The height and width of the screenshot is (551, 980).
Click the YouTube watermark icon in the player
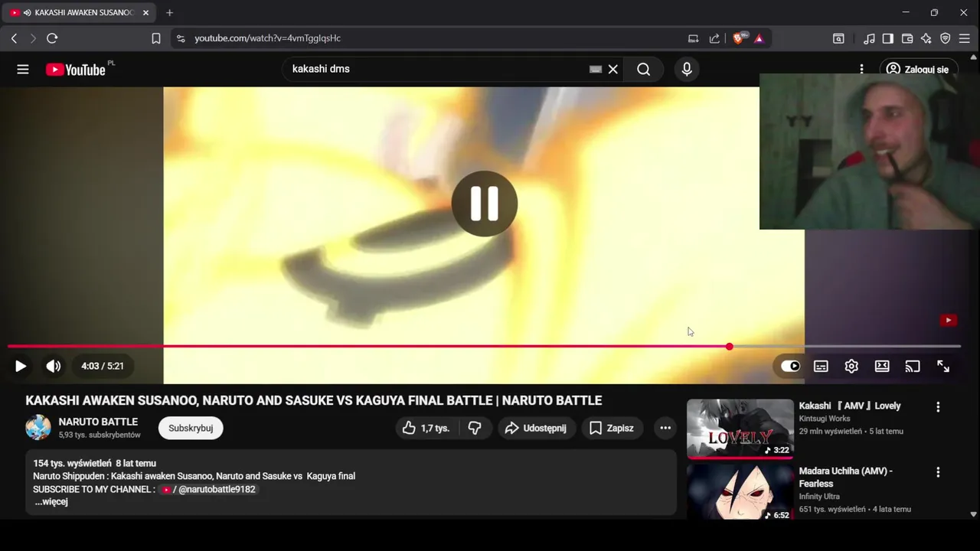pos(949,321)
